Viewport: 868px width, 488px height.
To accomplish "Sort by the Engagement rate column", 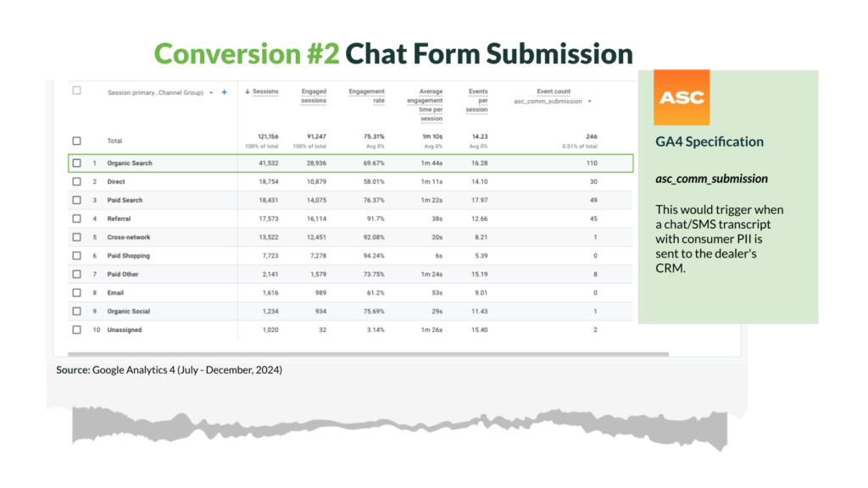I will (366, 96).
